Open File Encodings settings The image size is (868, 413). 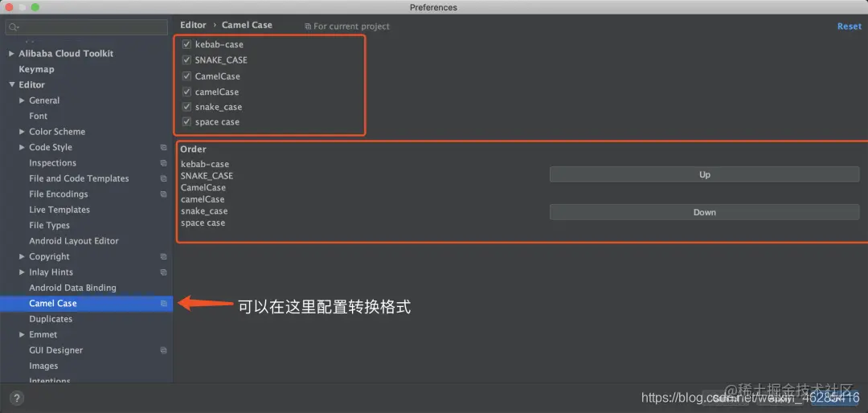(59, 194)
